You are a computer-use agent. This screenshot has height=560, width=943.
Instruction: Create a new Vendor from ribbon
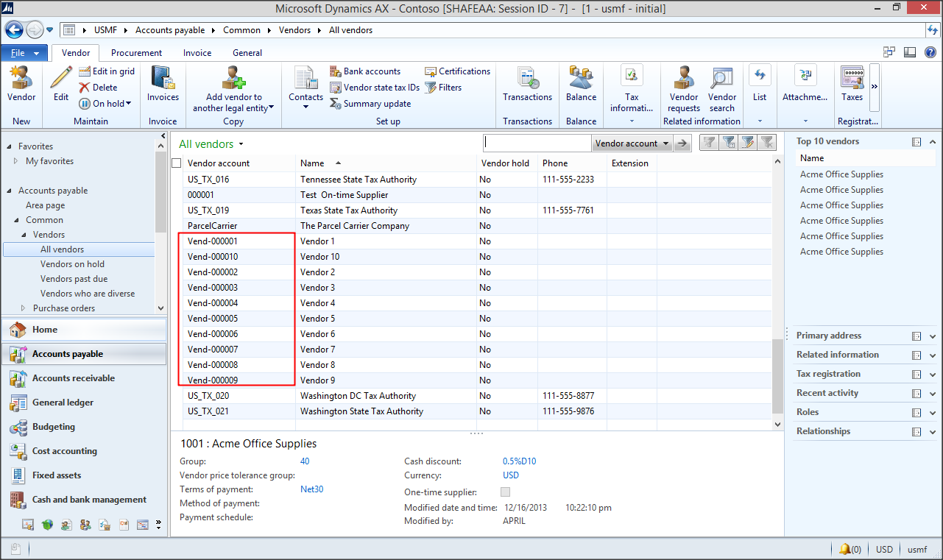click(x=21, y=84)
